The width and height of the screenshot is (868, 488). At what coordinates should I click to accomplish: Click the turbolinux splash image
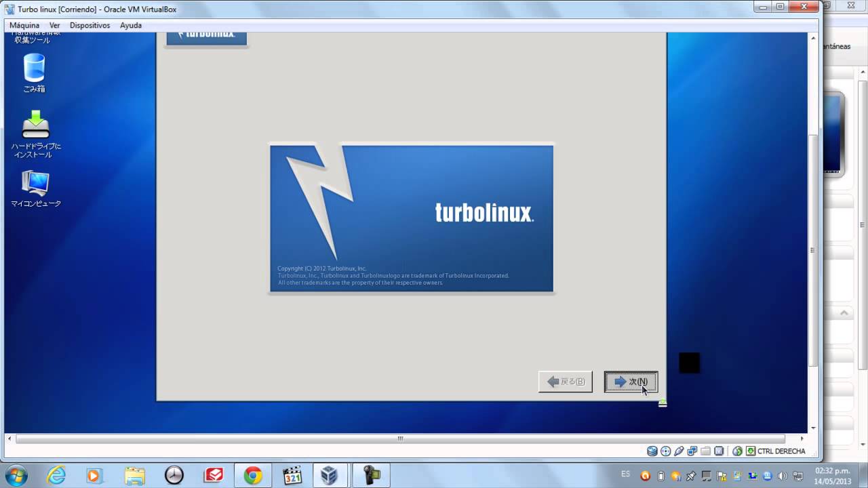[412, 218]
